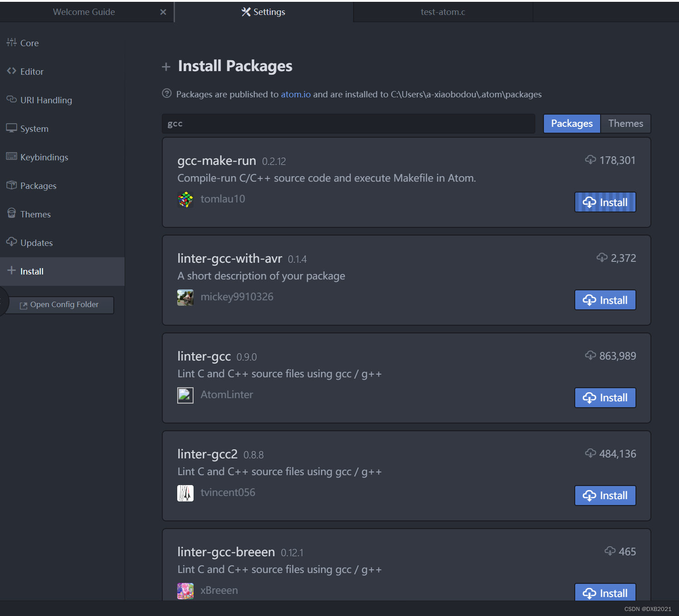Click the mickey9910326 author name

[x=237, y=297]
